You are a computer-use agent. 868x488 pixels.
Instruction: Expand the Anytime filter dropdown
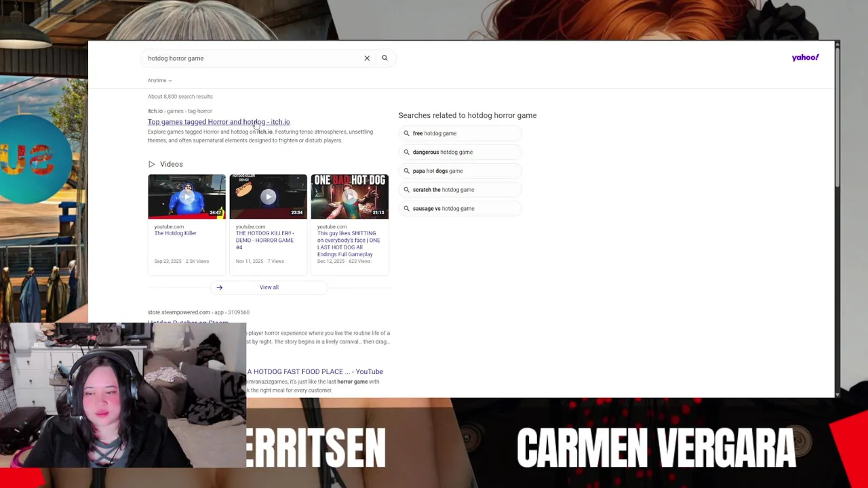(159, 80)
